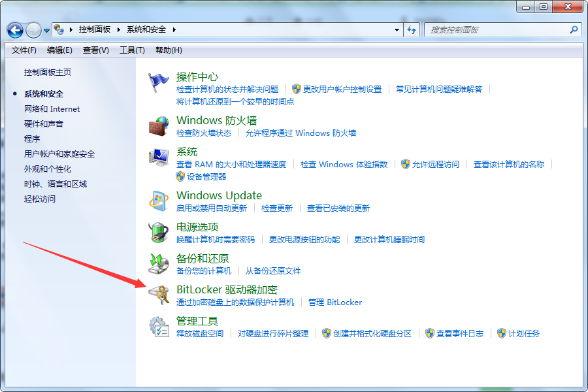Click the 电源选项 battery icon
588x392 pixels.
[x=159, y=233]
